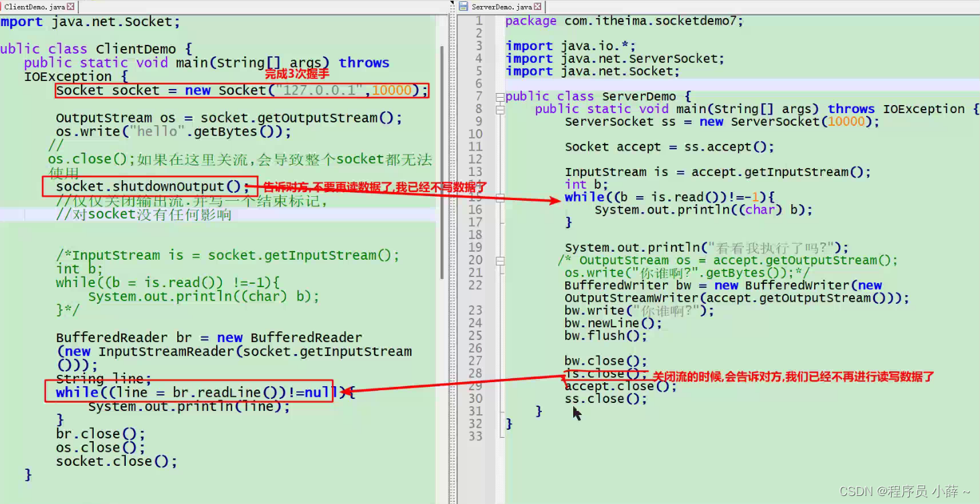Switch to the ClientDemo.java tab

[x=35, y=7]
